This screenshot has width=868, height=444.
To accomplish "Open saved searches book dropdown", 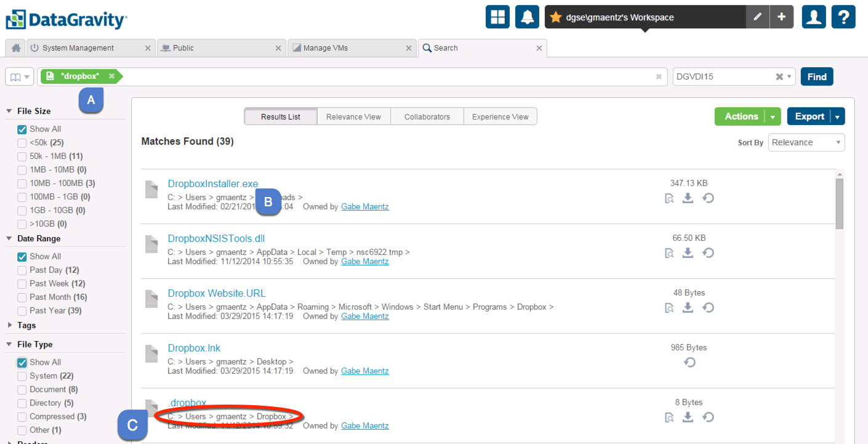I will 20,77.
